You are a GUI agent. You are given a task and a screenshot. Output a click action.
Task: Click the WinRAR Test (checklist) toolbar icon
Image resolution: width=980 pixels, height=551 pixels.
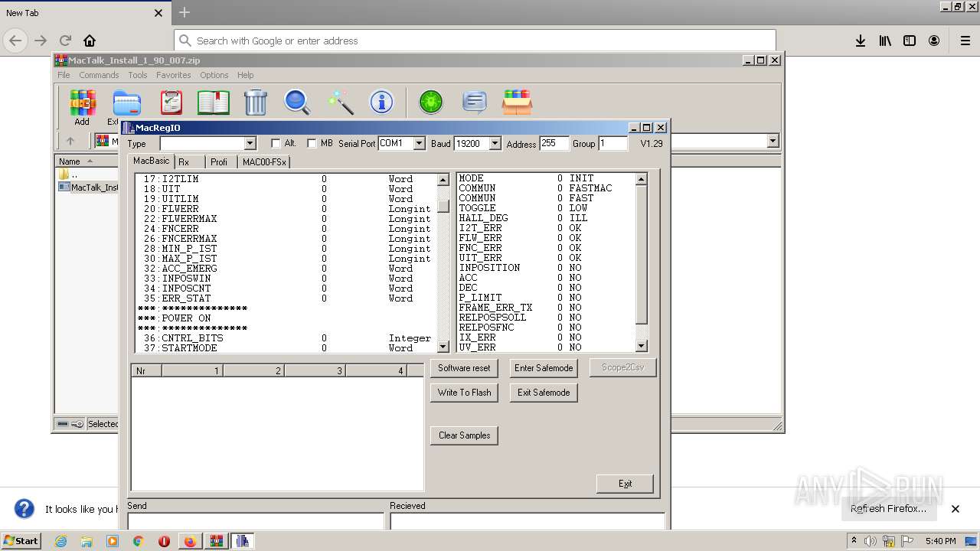pos(171,103)
